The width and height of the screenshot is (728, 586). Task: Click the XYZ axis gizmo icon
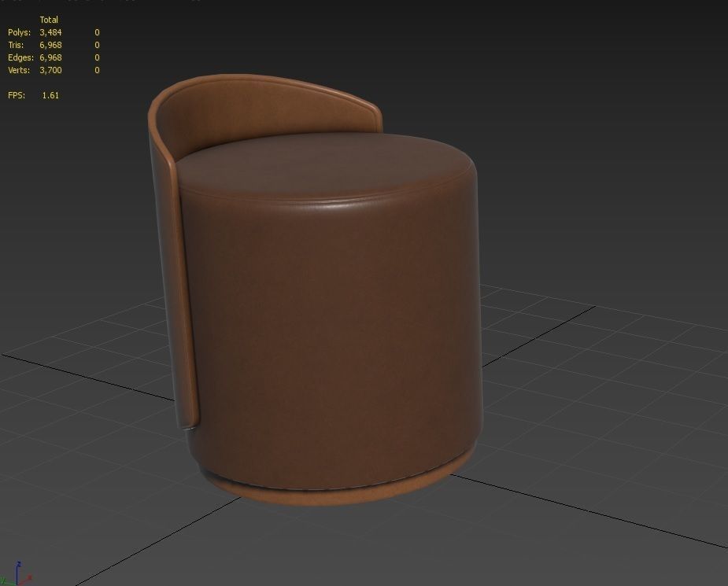point(17,574)
